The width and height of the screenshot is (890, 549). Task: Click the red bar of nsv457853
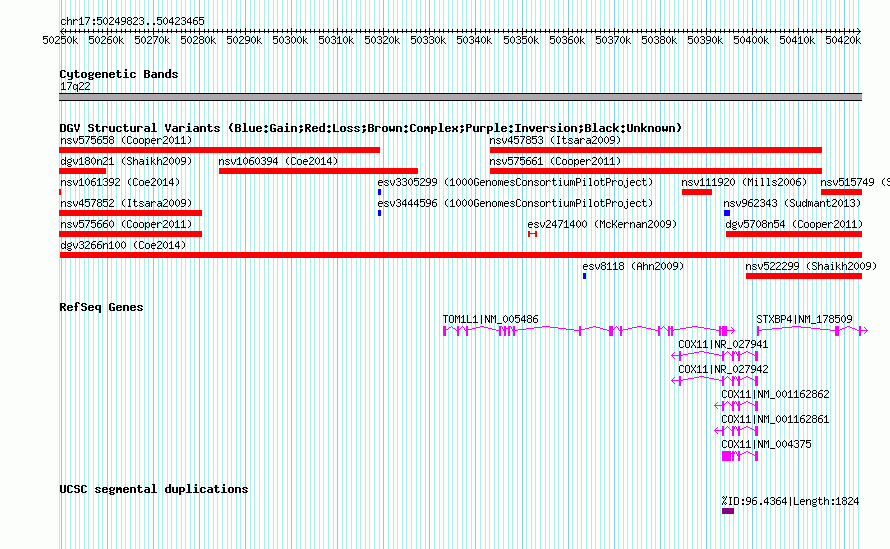tap(656, 150)
